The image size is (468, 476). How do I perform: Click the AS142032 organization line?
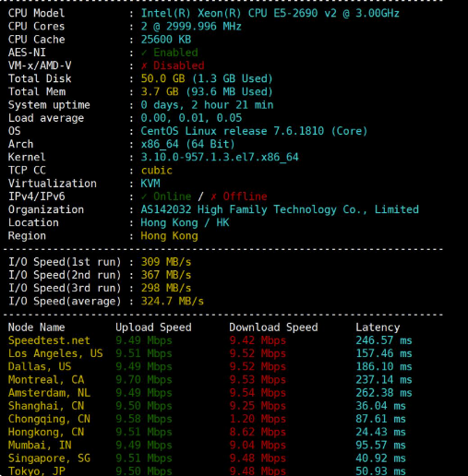(280, 209)
